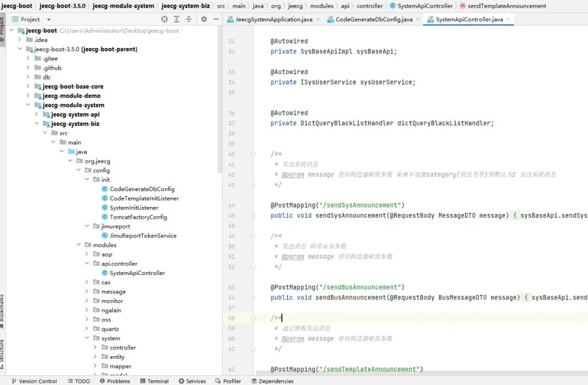Select CodeGenerateDbConfig class in tree

pos(142,189)
